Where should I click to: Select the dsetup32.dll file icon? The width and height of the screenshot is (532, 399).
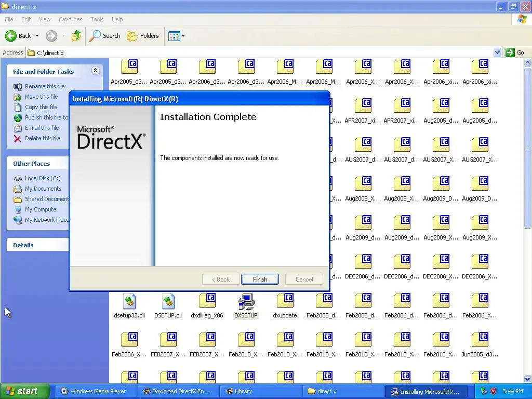coord(129,301)
